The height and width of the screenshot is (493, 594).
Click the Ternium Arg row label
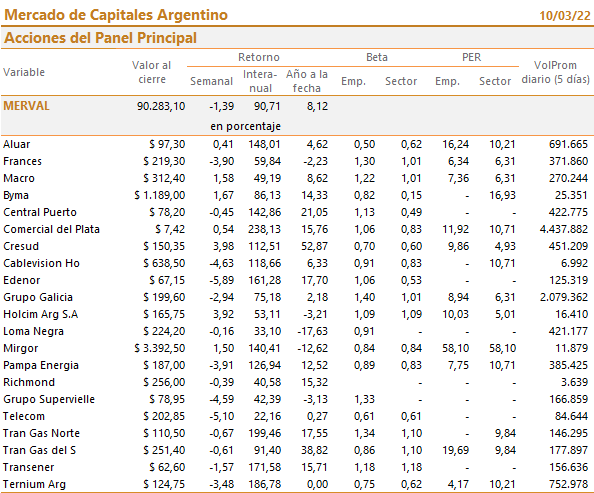click(34, 484)
